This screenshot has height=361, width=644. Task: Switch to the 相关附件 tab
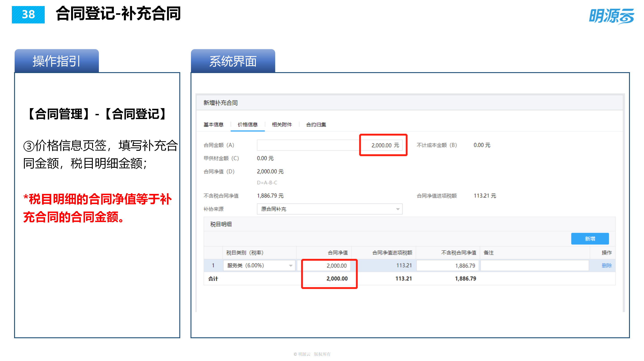click(x=282, y=125)
